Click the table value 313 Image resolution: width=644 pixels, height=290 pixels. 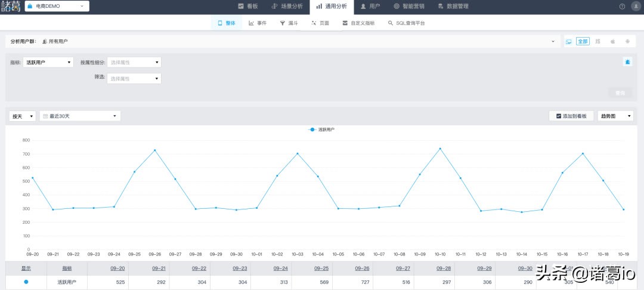pyautogui.click(x=284, y=282)
